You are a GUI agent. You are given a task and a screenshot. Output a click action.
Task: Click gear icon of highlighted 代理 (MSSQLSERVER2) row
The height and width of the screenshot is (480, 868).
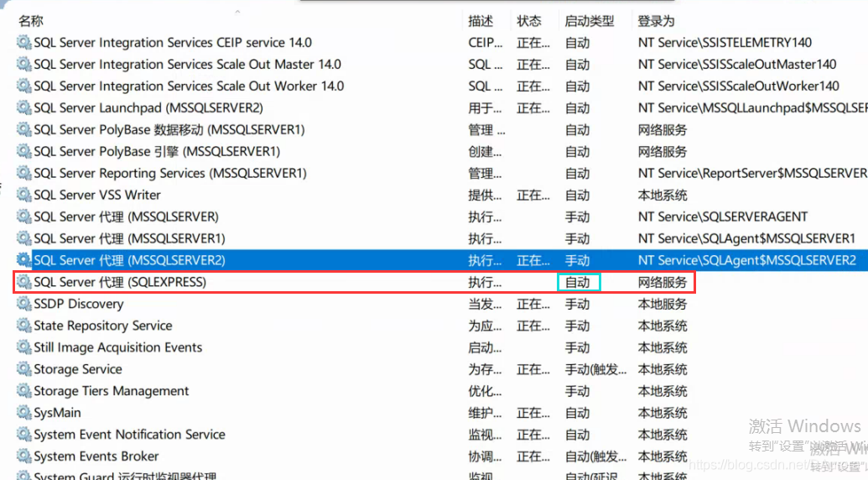click(x=23, y=260)
